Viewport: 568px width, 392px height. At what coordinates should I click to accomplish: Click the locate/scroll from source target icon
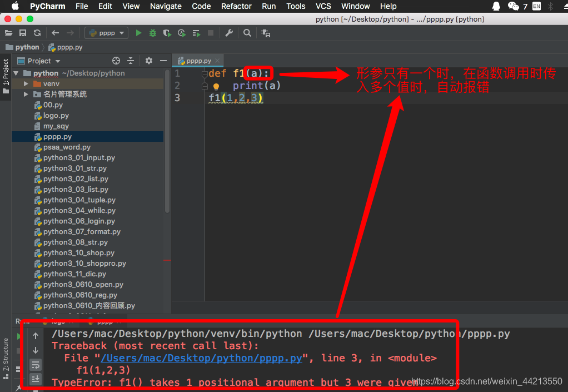point(116,61)
